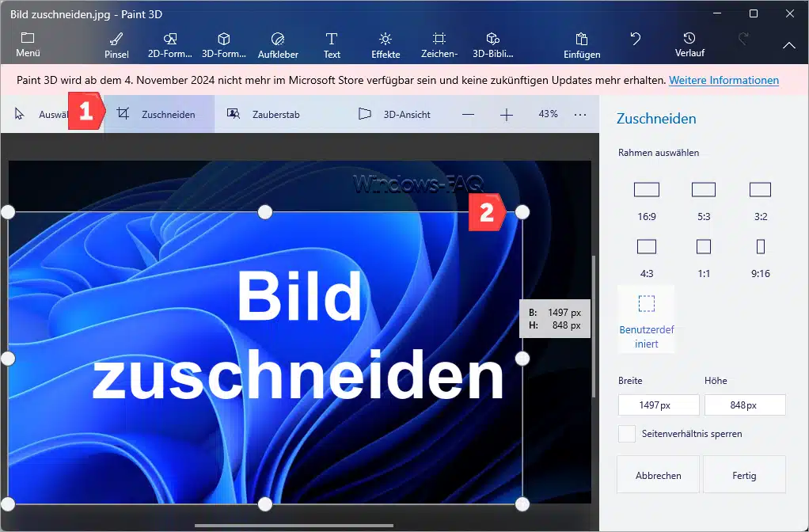This screenshot has width=809, height=532.
Task: Select the 4:3 crop frame
Action: click(x=647, y=258)
